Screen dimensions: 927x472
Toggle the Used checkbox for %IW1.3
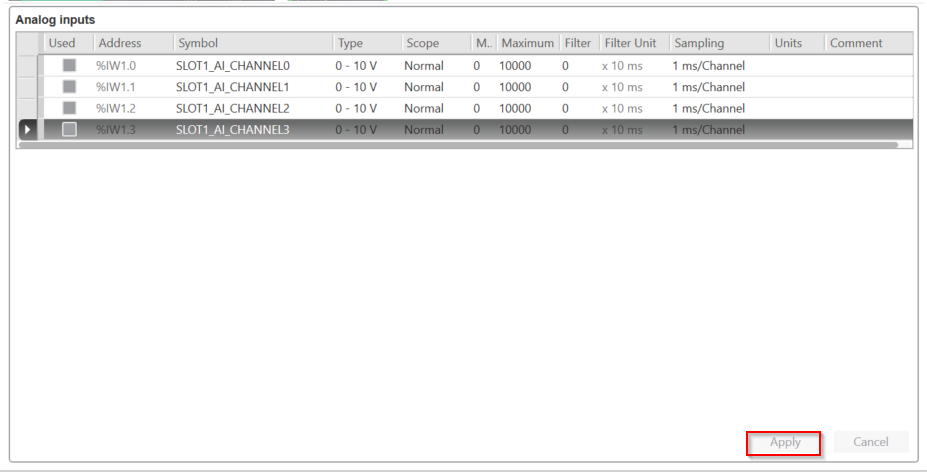(69, 129)
